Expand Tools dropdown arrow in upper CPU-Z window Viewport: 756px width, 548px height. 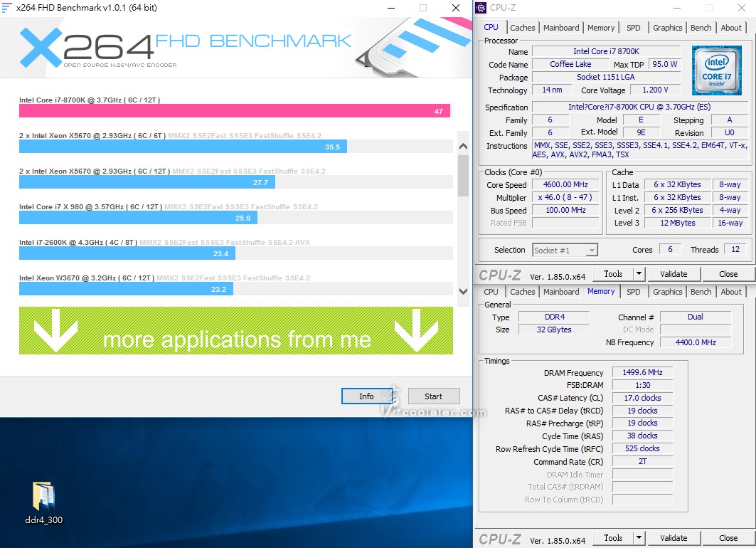[639, 274]
